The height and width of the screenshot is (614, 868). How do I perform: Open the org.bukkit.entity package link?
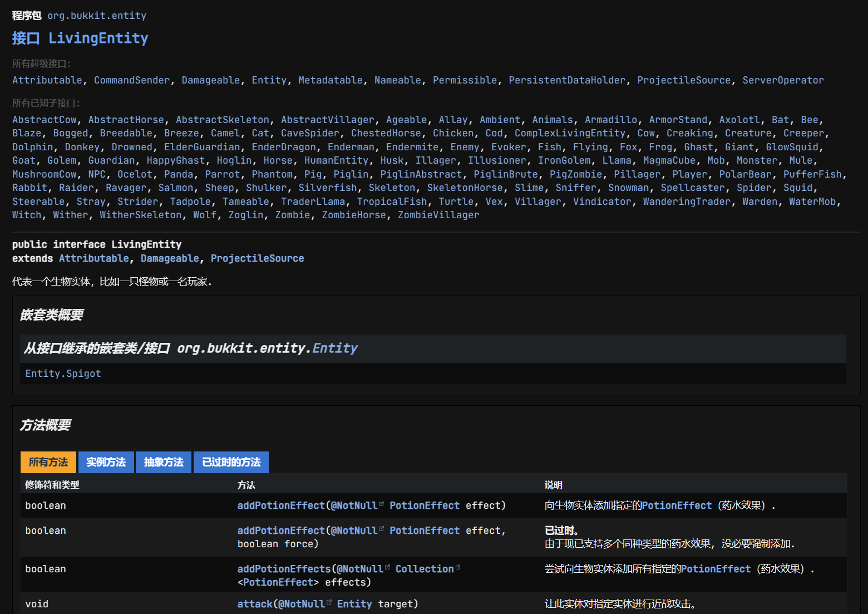pyautogui.click(x=97, y=16)
